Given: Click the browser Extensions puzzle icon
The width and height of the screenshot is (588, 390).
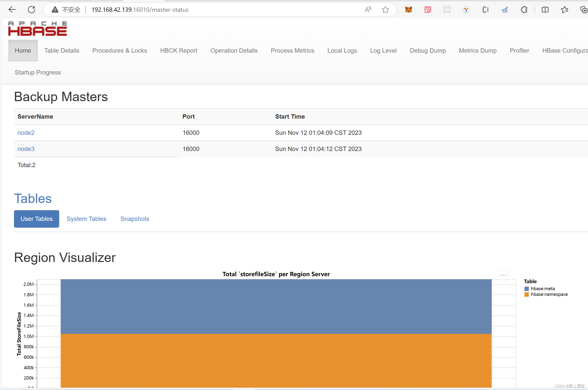Looking at the screenshot, I should pos(524,9).
